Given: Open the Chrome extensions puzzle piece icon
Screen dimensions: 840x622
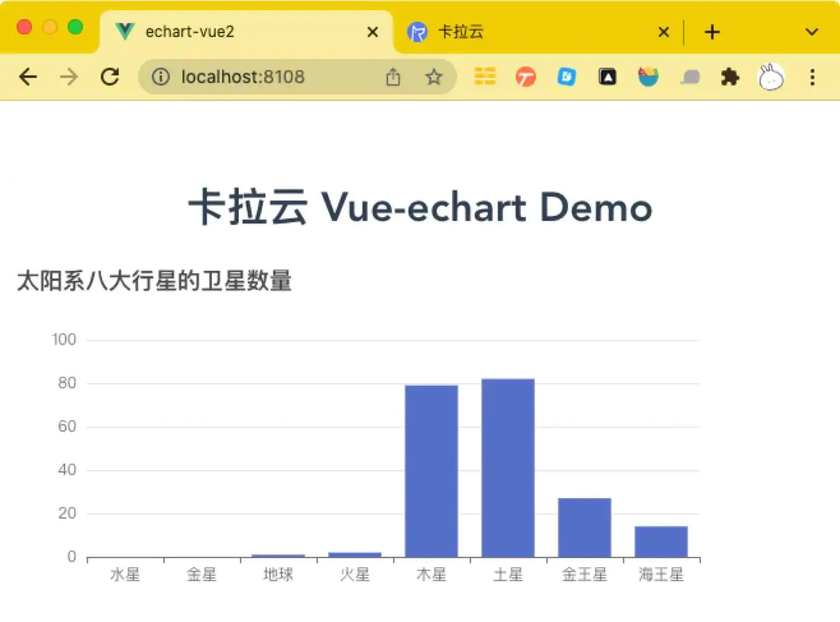Looking at the screenshot, I should pyautogui.click(x=730, y=77).
